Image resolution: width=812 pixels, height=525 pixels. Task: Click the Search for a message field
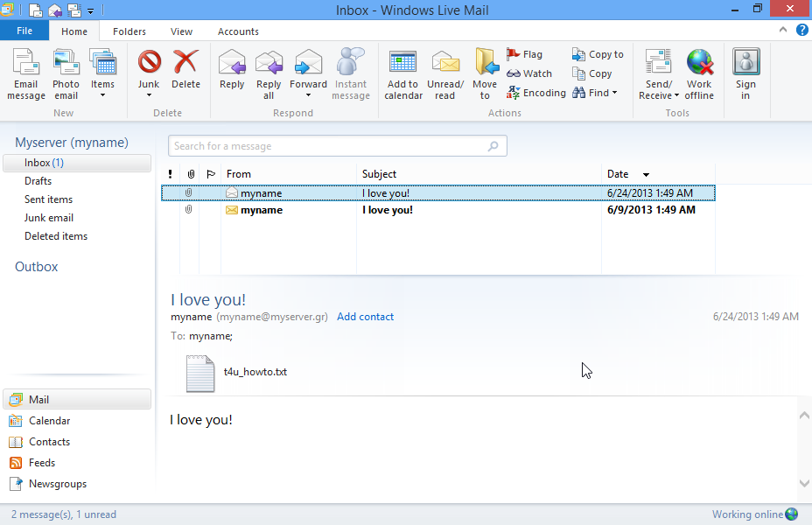tap(337, 146)
